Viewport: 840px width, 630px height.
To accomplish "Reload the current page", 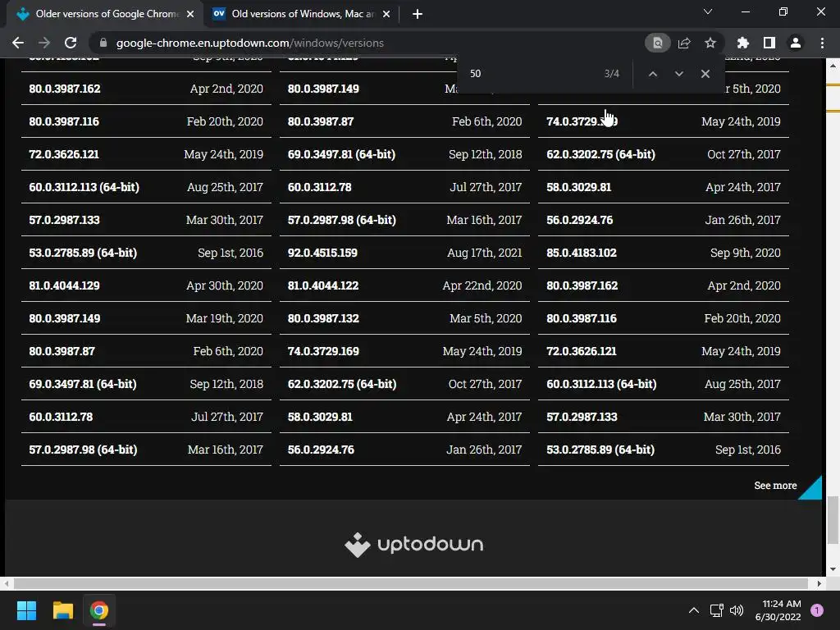I will click(71, 43).
